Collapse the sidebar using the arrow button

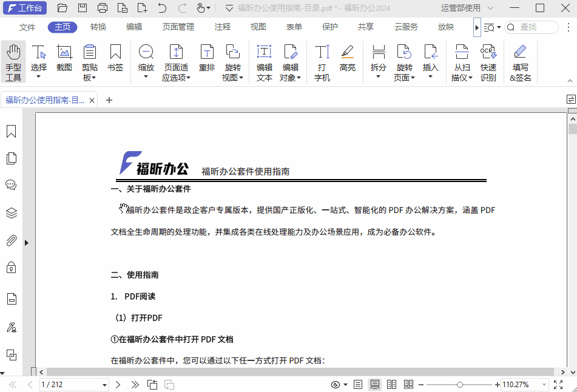(x=27, y=243)
